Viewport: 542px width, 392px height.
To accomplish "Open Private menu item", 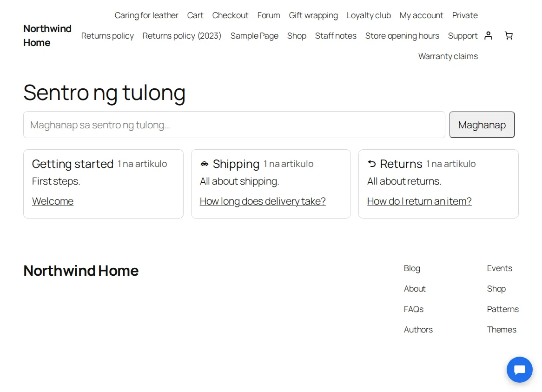I will (464, 15).
